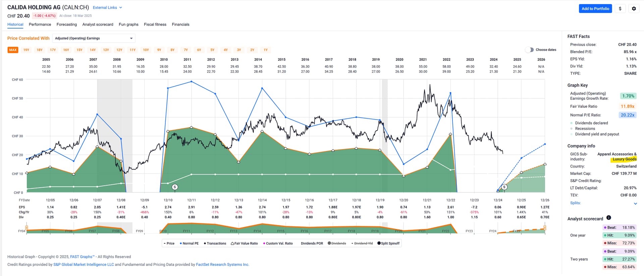The image size is (644, 276).
Task: Open the Performance tab
Action: pyautogui.click(x=40, y=25)
